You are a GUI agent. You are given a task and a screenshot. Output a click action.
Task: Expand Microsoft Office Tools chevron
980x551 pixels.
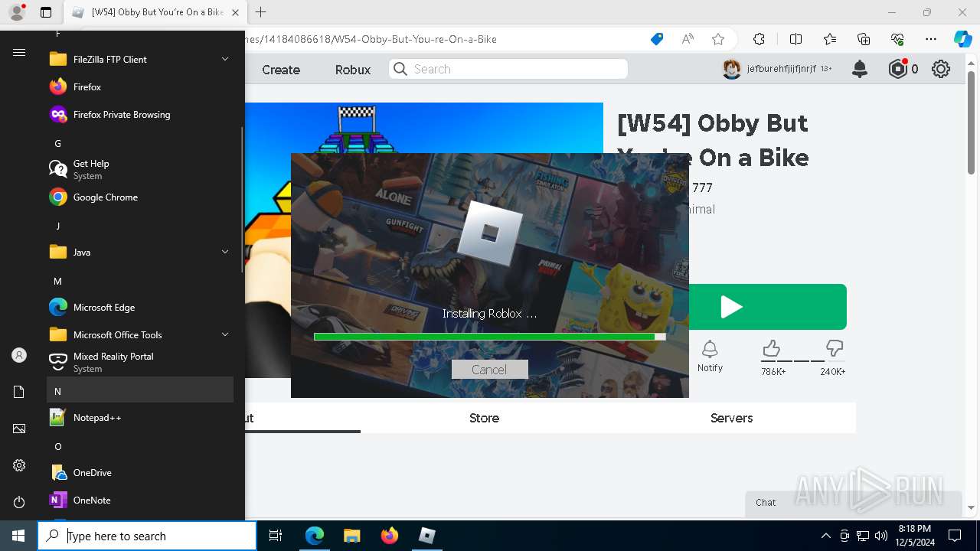tap(225, 334)
